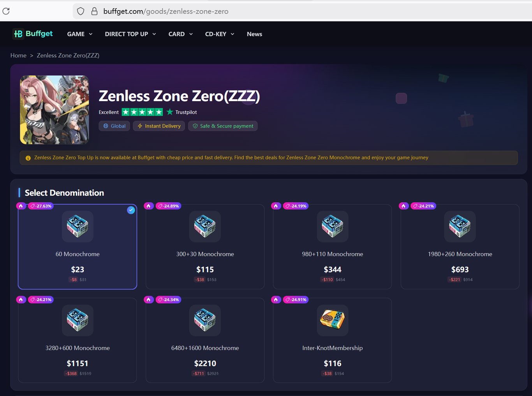Image resolution: width=532 pixels, height=396 pixels.
Task: Click the Buffget logo icon
Action: [18, 34]
